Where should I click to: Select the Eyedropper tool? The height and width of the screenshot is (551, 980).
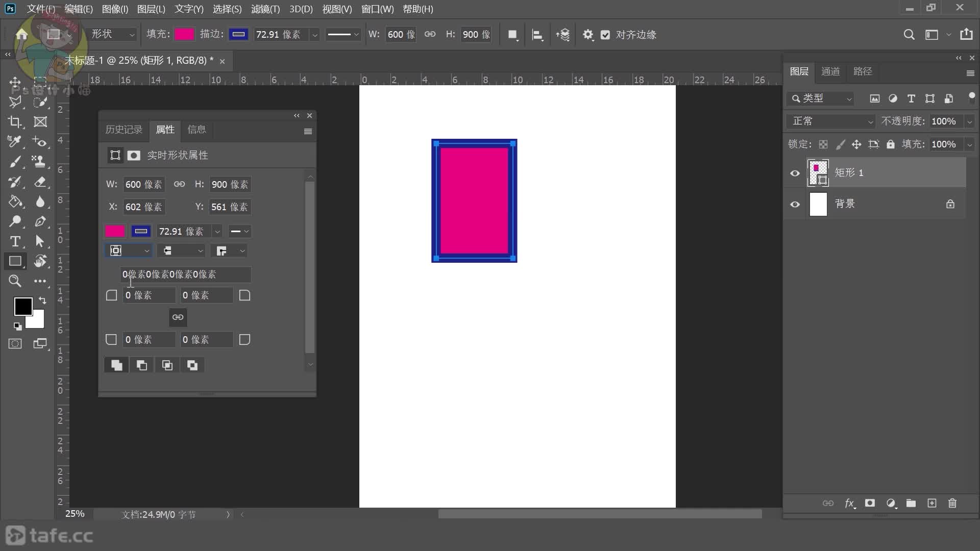pyautogui.click(x=15, y=142)
